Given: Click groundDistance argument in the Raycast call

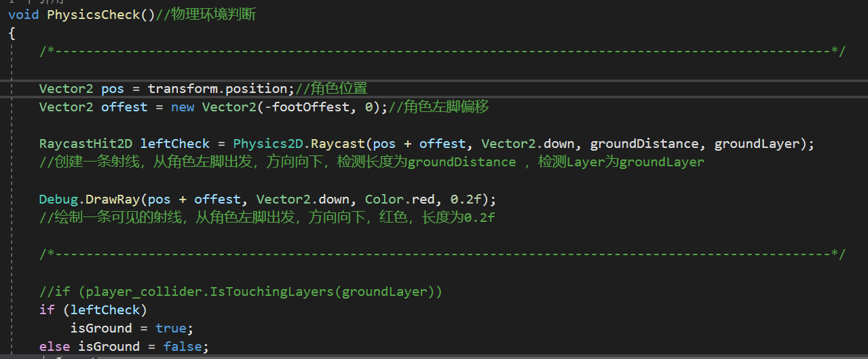Looking at the screenshot, I should (644, 143).
